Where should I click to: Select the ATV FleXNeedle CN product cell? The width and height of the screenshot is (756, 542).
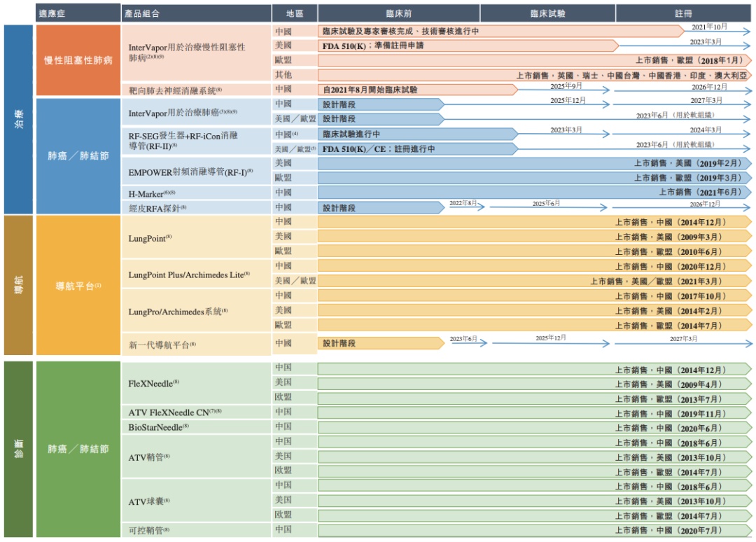click(196, 412)
